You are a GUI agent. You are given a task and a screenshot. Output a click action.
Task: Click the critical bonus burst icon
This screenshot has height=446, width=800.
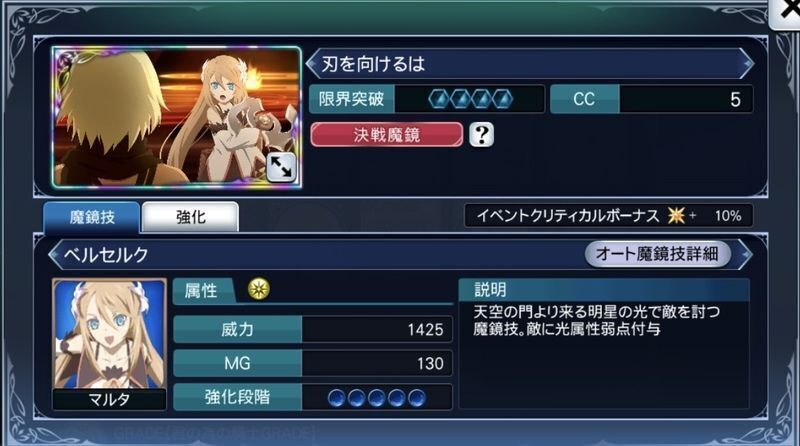pyautogui.click(x=676, y=215)
